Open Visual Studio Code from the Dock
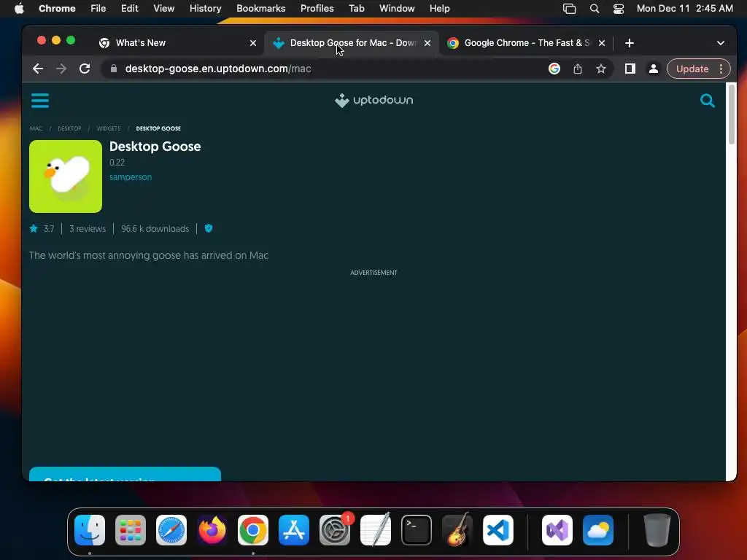Image resolution: width=747 pixels, height=560 pixels. tap(498, 530)
